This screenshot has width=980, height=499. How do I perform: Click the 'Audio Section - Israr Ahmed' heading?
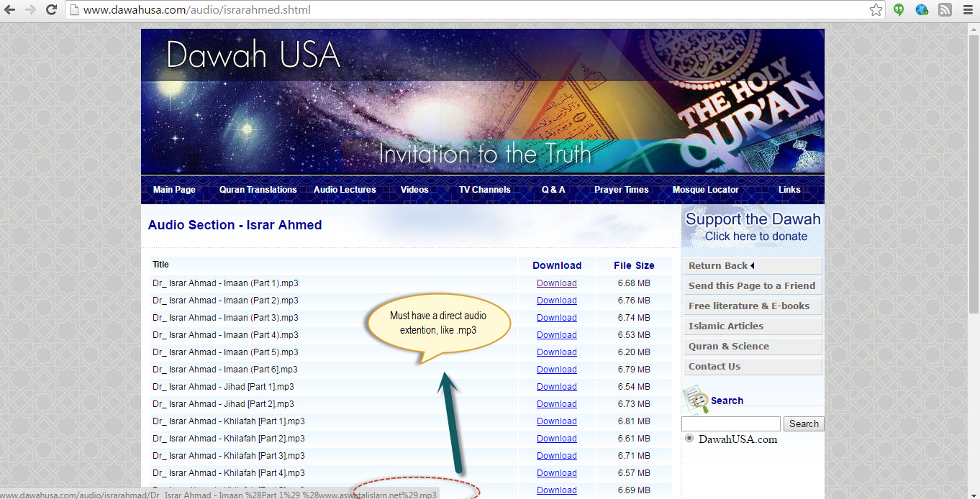[x=235, y=225]
